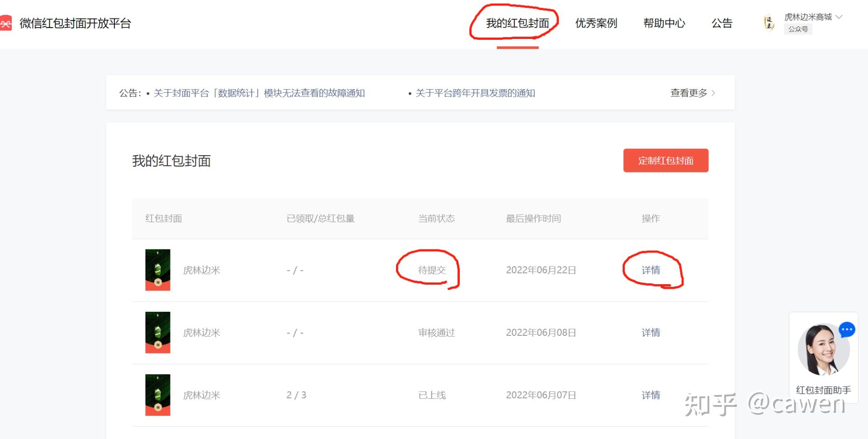The height and width of the screenshot is (439, 868).
Task: Open notice about 数据统计 module failure
Action: click(259, 93)
